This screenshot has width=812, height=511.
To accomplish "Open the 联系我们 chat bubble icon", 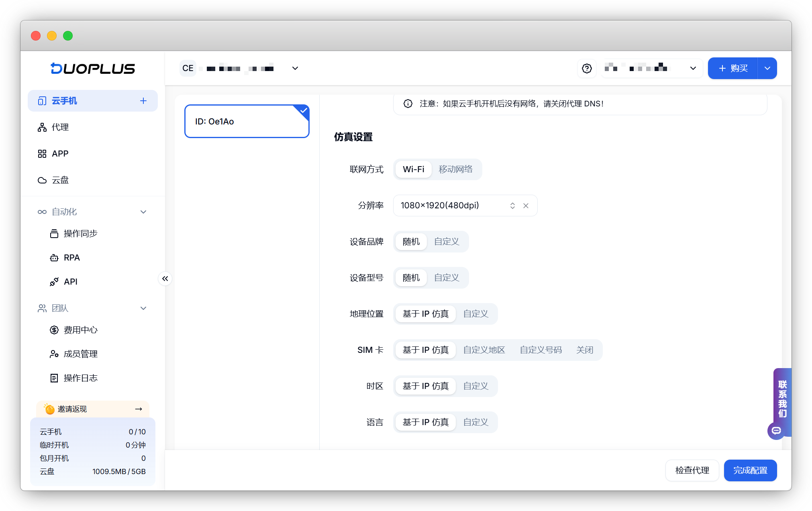I will (x=776, y=431).
